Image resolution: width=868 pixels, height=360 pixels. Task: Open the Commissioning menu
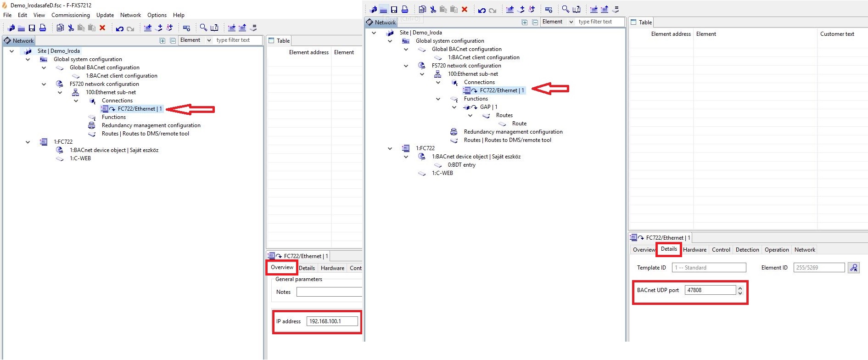tap(70, 15)
